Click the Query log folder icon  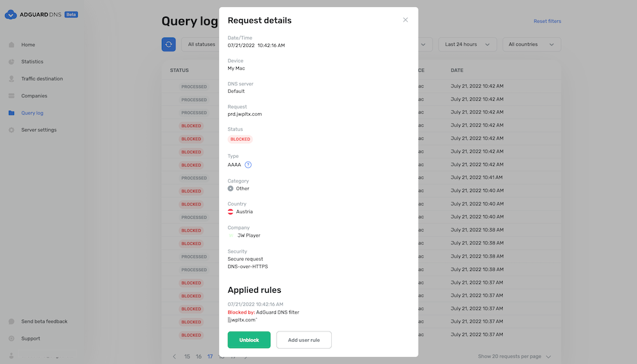(x=11, y=113)
